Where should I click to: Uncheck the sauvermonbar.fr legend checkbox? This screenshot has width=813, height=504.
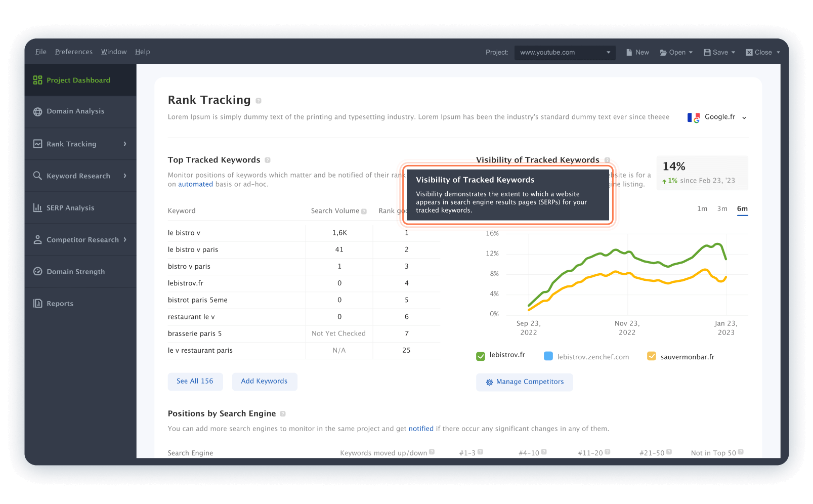[652, 356]
